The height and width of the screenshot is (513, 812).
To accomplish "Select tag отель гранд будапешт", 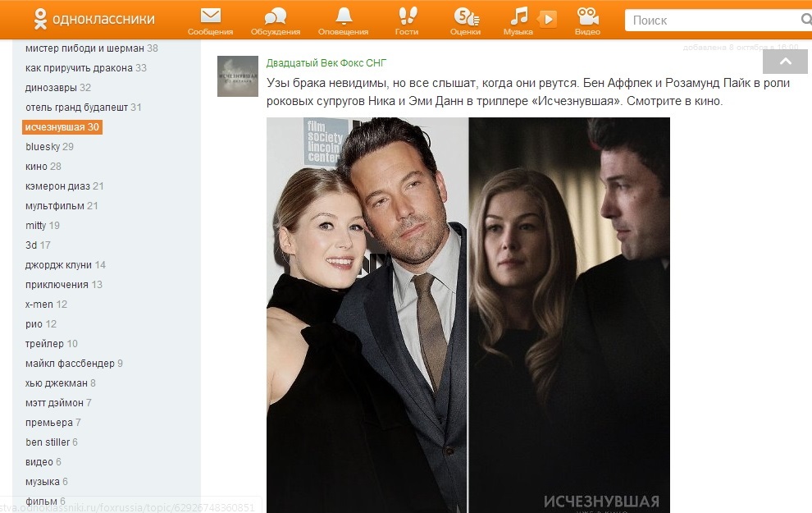I will (84, 108).
